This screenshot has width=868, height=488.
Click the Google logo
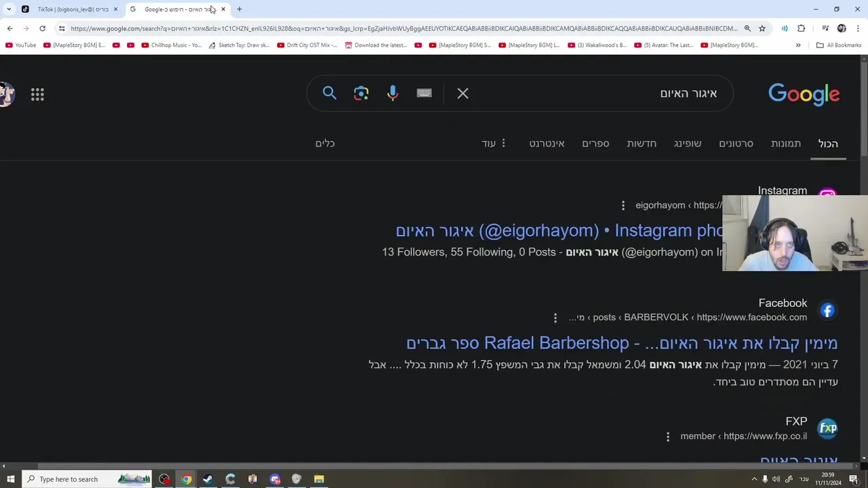point(804,94)
